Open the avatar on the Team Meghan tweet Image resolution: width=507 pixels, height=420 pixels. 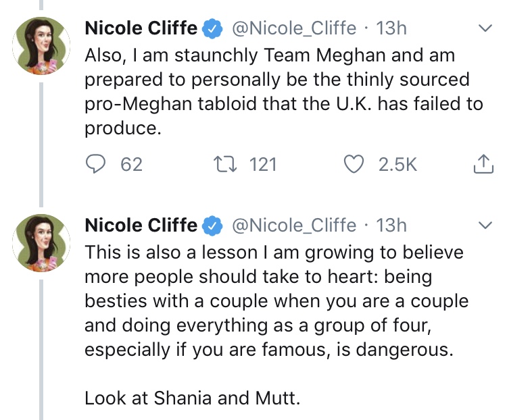click(42, 46)
